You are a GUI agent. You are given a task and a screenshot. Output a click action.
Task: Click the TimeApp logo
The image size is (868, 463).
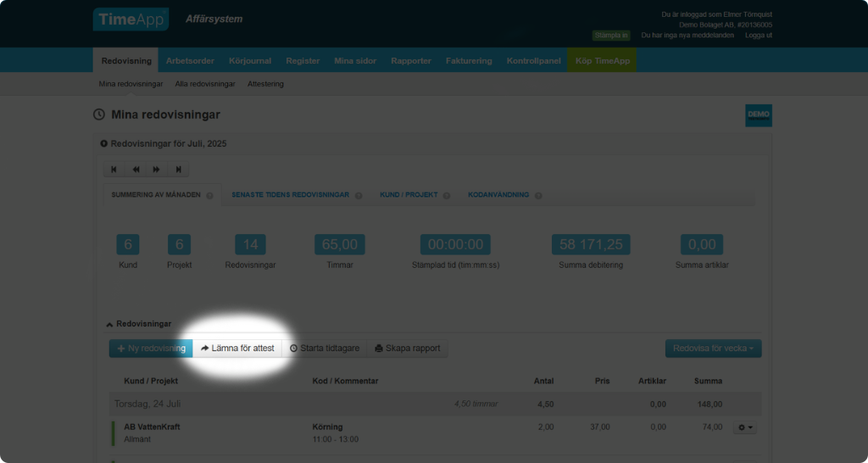tap(131, 20)
